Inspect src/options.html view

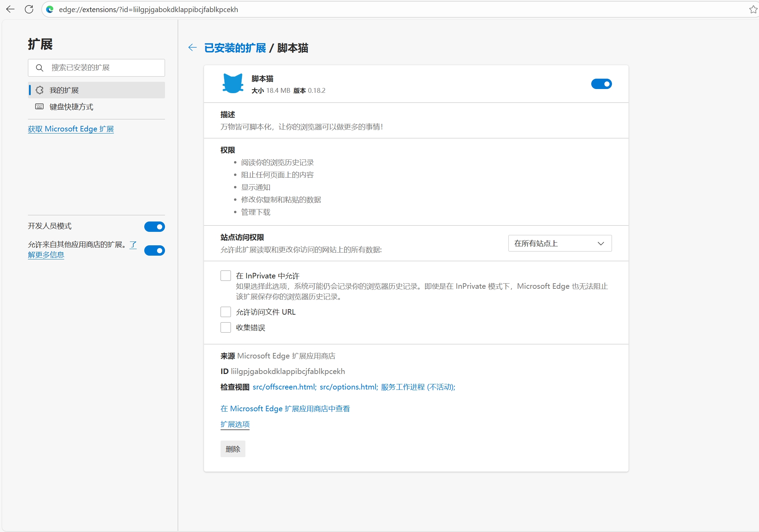[349, 387]
